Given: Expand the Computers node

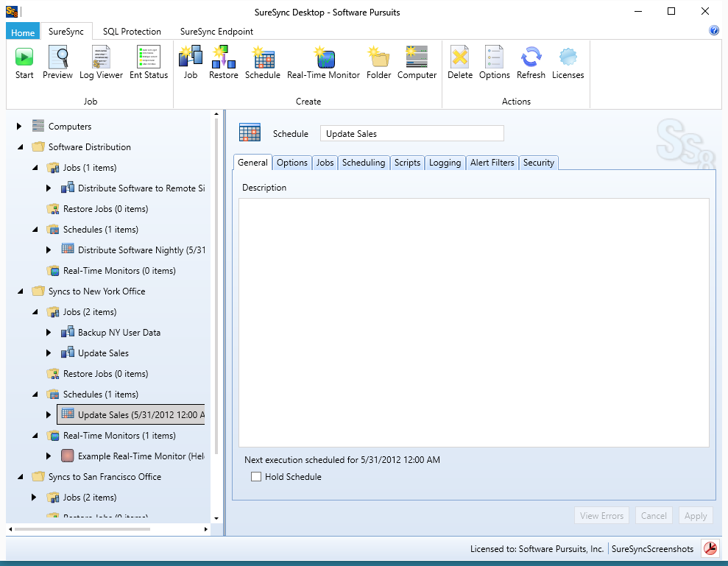Looking at the screenshot, I should coord(18,126).
